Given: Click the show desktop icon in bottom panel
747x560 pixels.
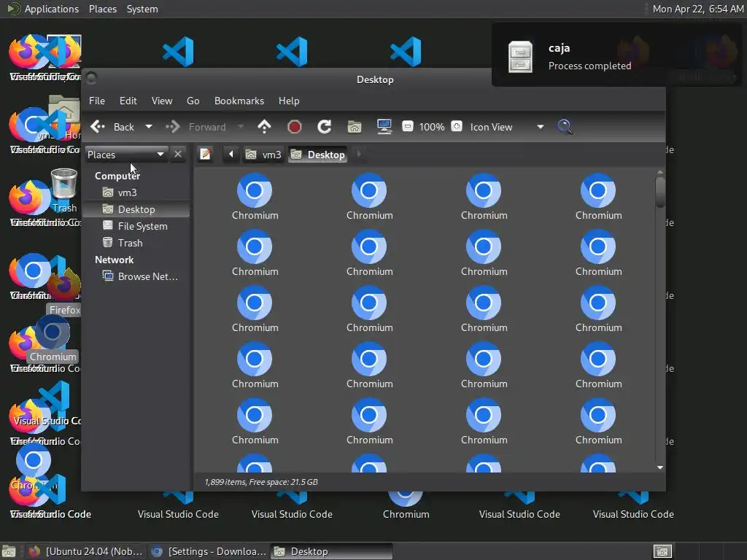Looking at the screenshot, I should [x=9, y=551].
